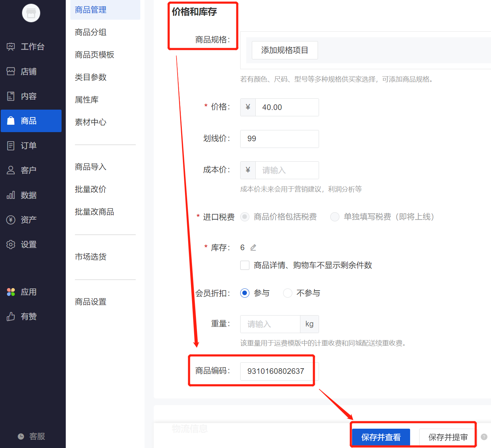This screenshot has height=448, width=491.
Task: Select 不参与 member discount radio
Action: [288, 293]
